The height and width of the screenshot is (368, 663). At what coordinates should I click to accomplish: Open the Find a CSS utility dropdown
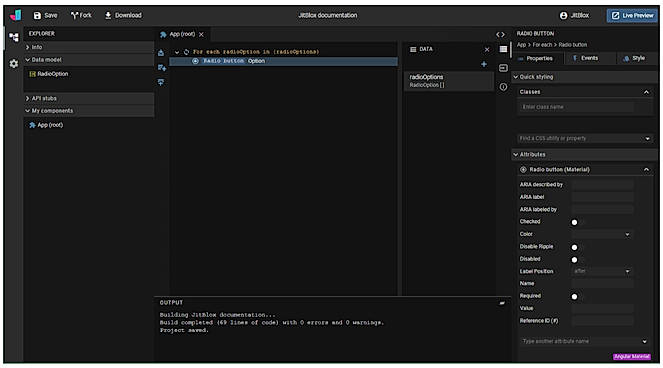585,138
